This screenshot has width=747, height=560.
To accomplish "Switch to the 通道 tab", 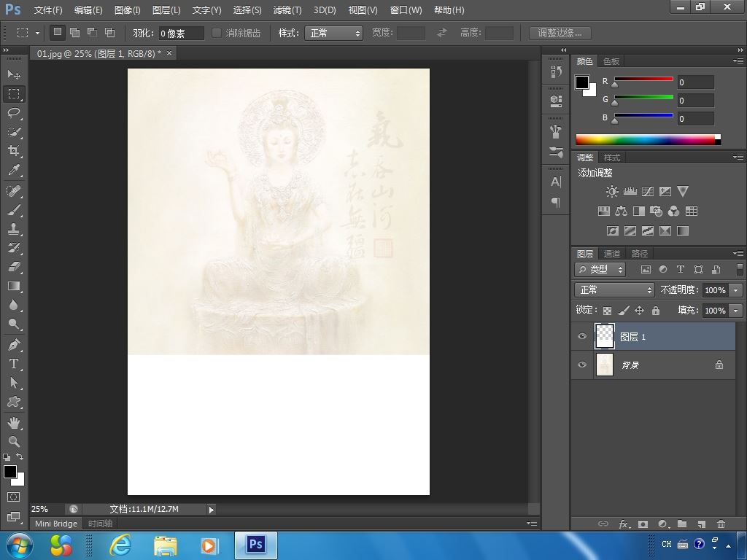I will (x=612, y=254).
